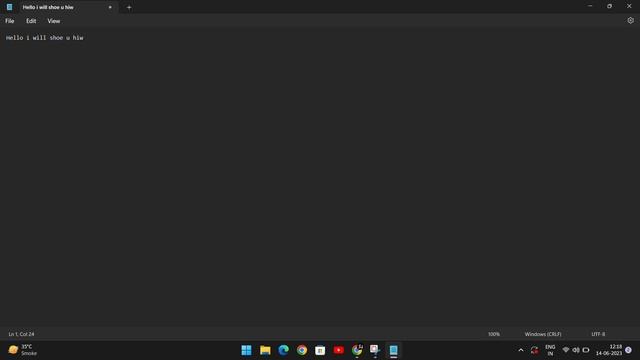
Task: Click battery icon in system tray
Action: tap(586, 350)
